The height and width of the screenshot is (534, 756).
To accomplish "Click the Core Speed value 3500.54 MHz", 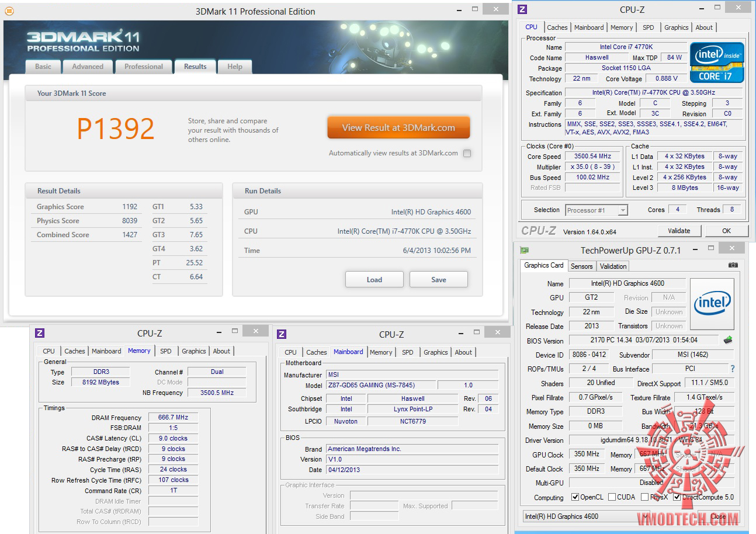I will tap(592, 157).
